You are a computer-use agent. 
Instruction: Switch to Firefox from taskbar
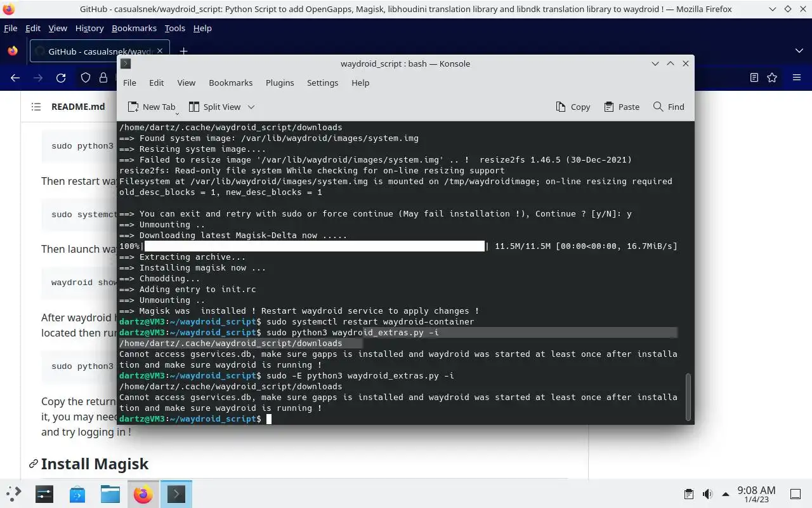coord(143,493)
